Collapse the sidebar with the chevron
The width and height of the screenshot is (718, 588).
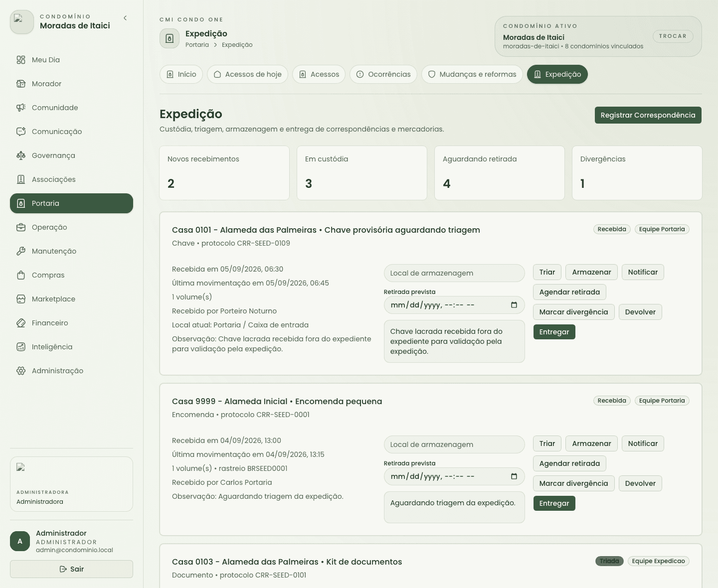(x=125, y=18)
